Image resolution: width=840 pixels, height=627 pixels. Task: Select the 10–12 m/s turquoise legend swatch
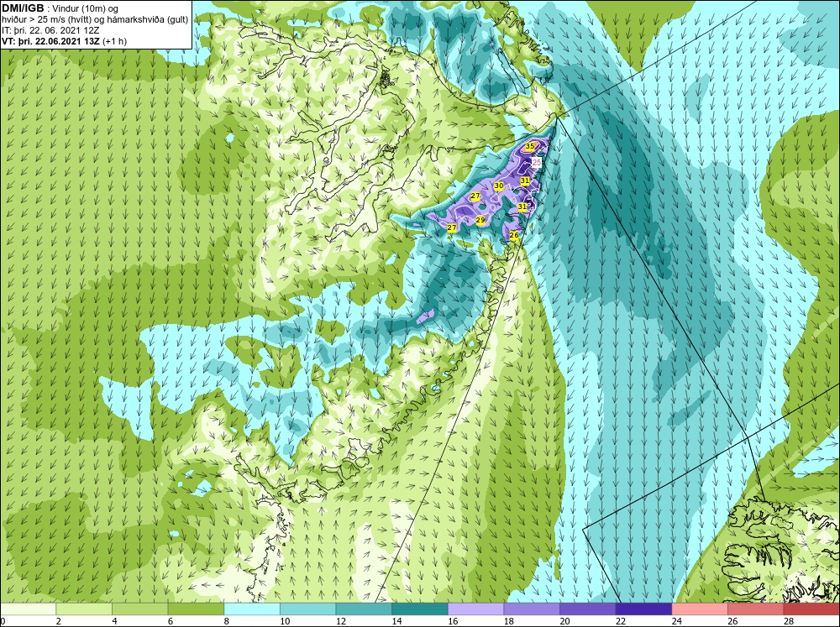pos(307,609)
